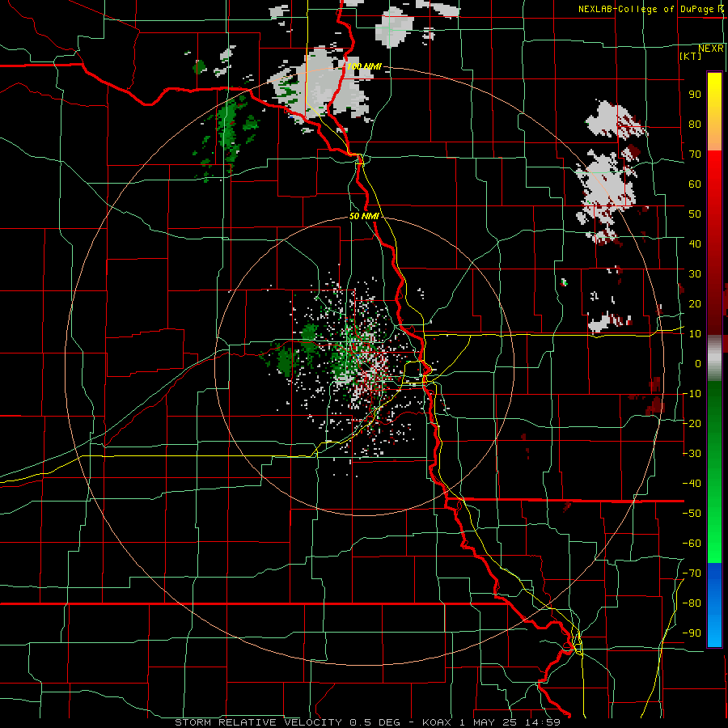
Task: Select the -70 value on velocity scale
Action: click(692, 574)
